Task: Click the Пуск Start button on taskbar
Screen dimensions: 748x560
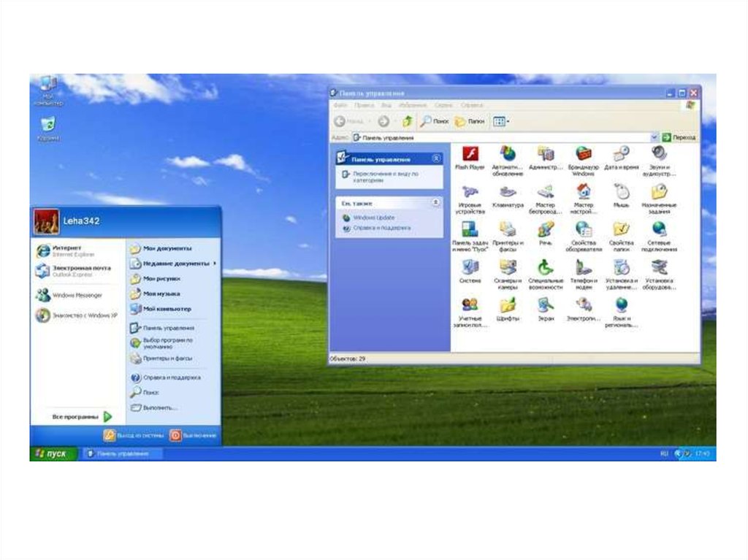Action: (x=51, y=453)
